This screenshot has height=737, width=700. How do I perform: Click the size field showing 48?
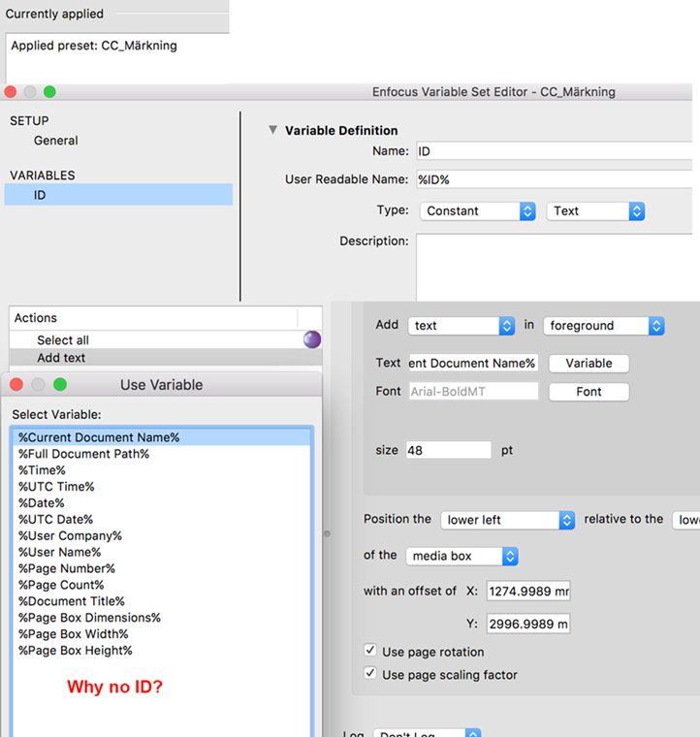pyautogui.click(x=449, y=450)
